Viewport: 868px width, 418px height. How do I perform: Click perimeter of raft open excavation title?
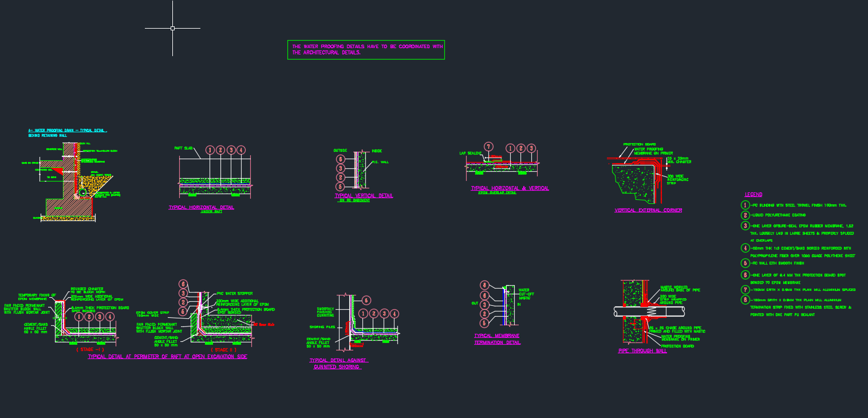pos(167,357)
